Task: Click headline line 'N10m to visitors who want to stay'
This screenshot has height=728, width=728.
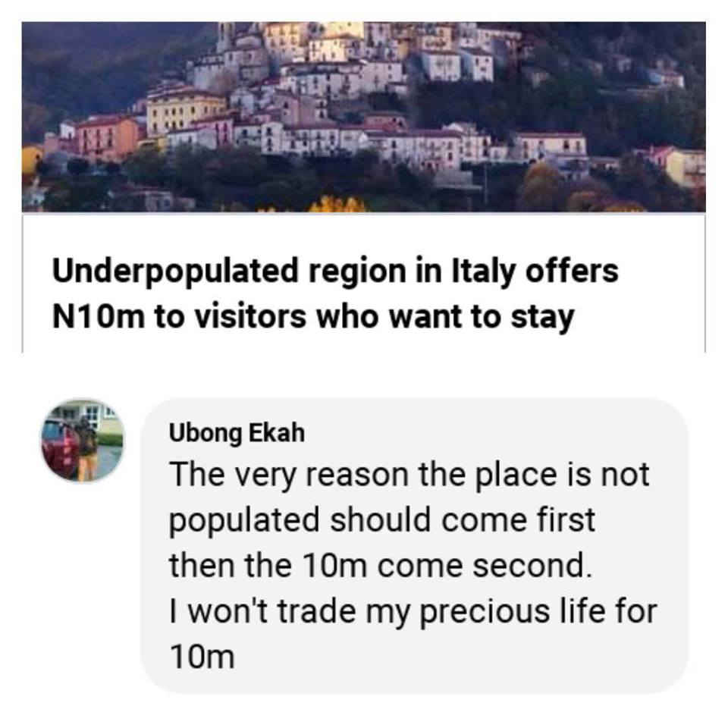Action: point(313,317)
